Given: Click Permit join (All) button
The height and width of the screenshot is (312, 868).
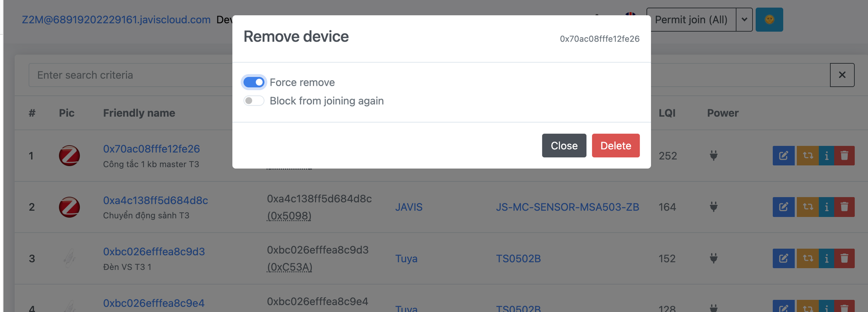Looking at the screenshot, I should click(691, 19).
